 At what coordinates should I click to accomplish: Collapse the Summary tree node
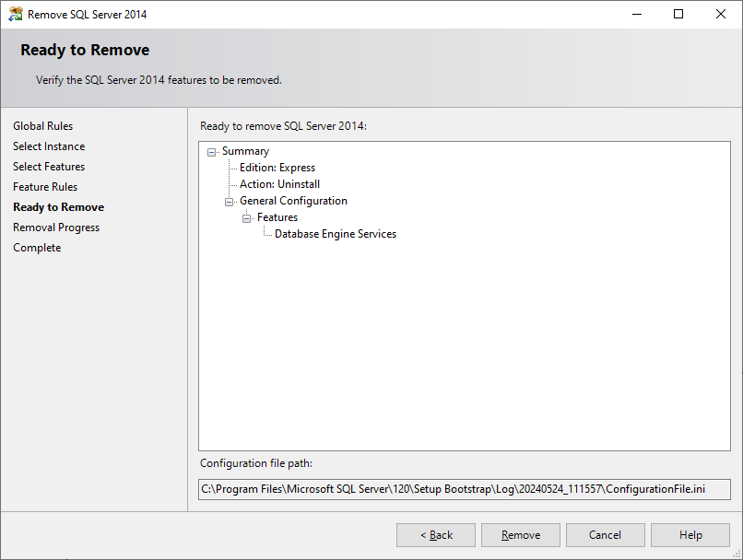pyautogui.click(x=211, y=150)
